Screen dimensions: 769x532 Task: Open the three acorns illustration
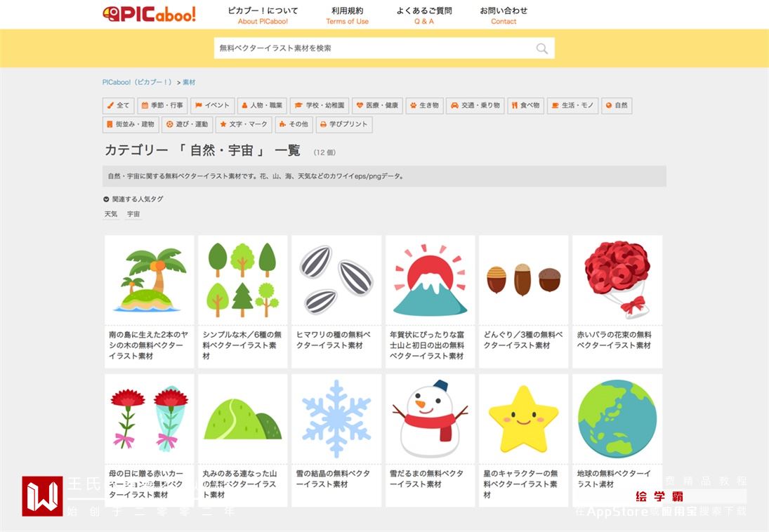point(523,280)
